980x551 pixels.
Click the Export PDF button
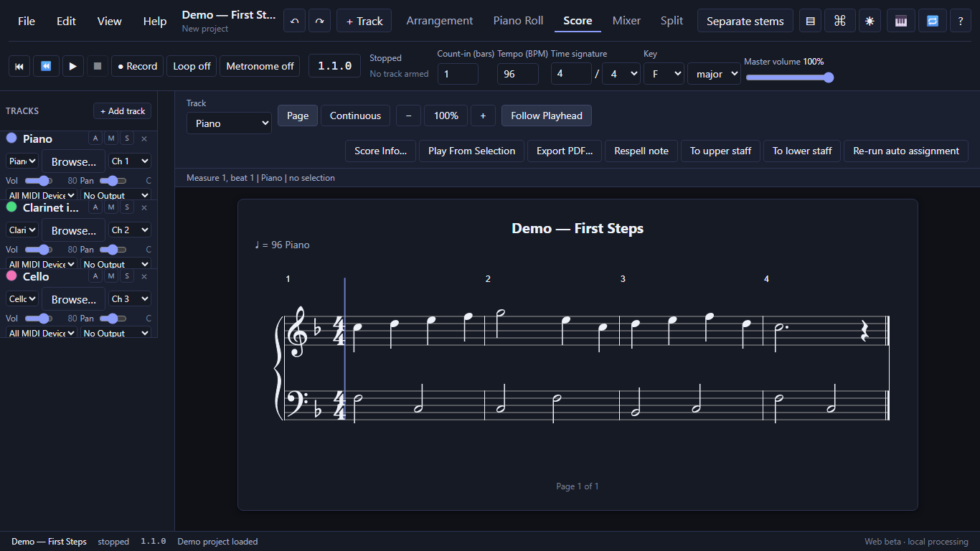(x=565, y=151)
